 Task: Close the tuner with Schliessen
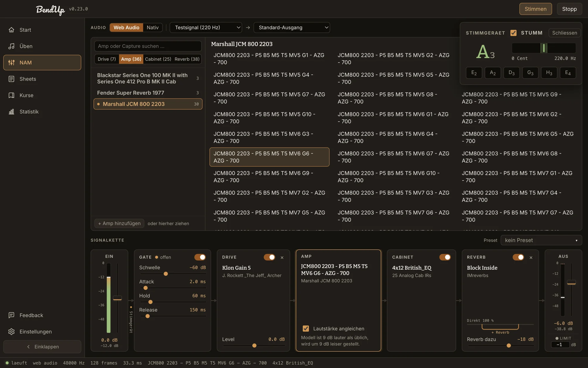pos(564,33)
